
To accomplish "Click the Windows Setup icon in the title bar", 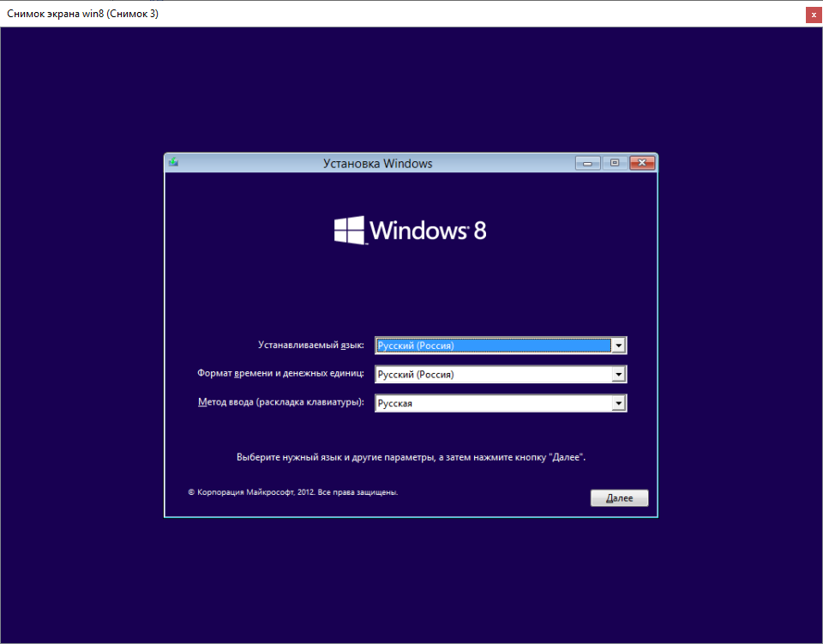I will (x=174, y=163).
